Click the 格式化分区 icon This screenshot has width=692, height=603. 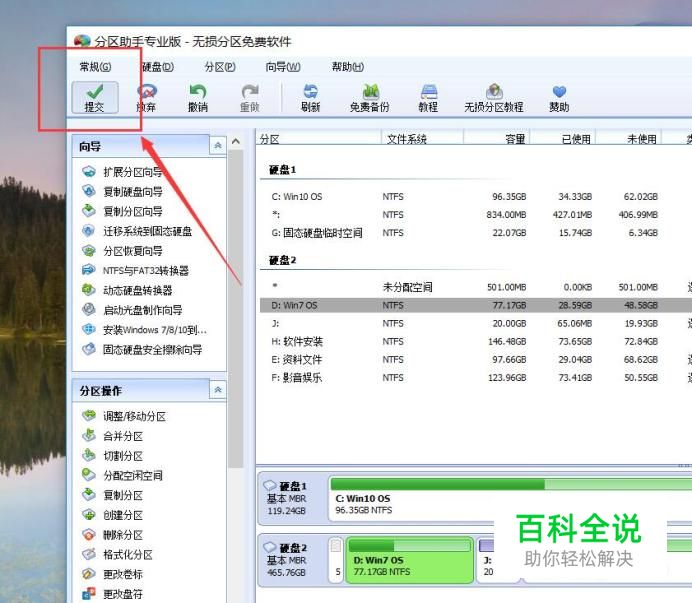coord(89,554)
